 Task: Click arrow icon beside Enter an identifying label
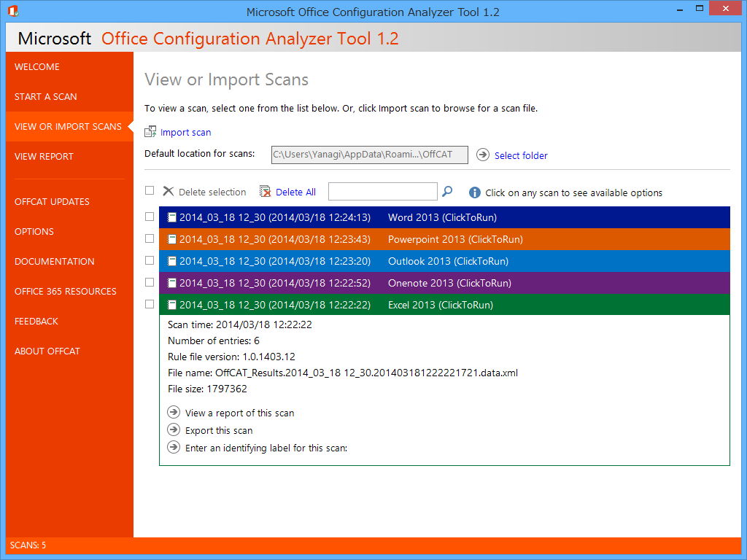[x=174, y=447]
